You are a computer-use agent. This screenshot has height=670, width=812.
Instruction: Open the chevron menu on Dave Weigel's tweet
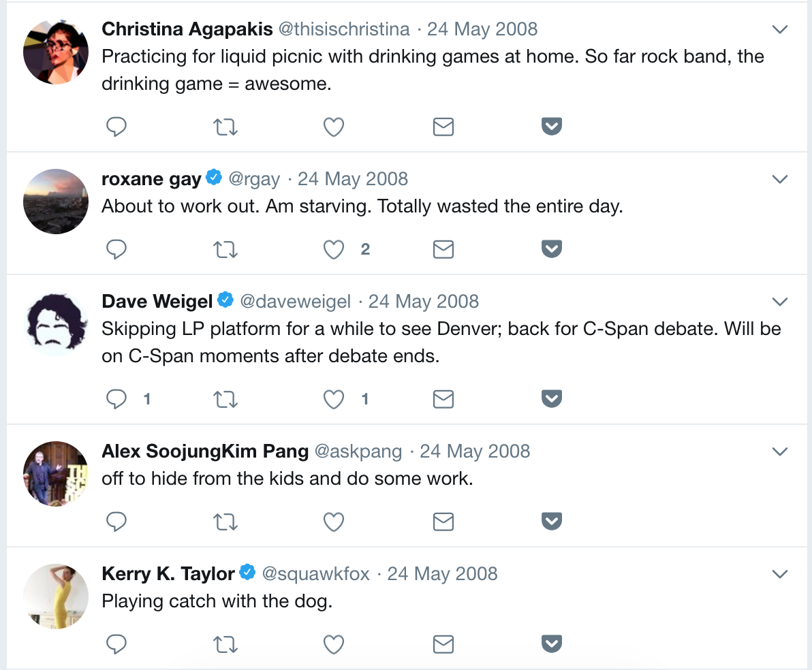click(780, 302)
